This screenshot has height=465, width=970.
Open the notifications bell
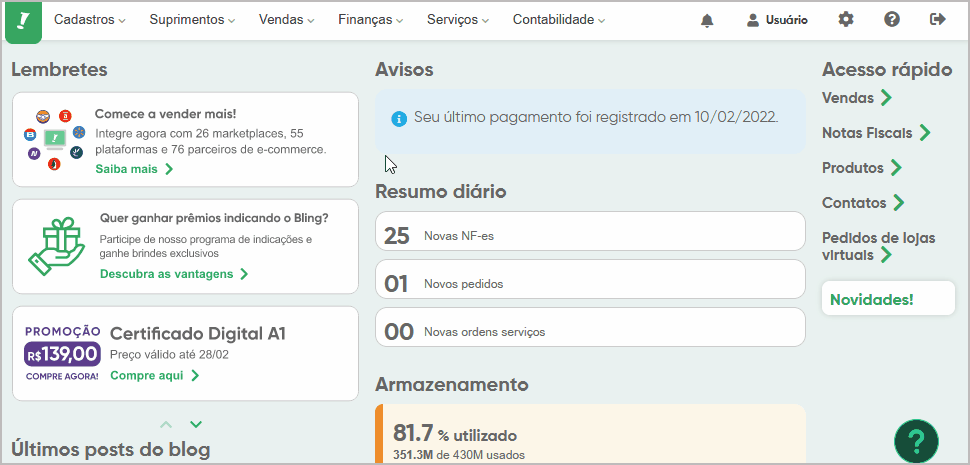[x=706, y=20]
